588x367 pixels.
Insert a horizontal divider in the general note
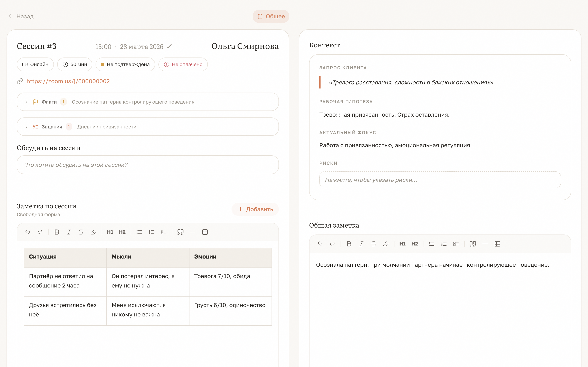[485, 244]
